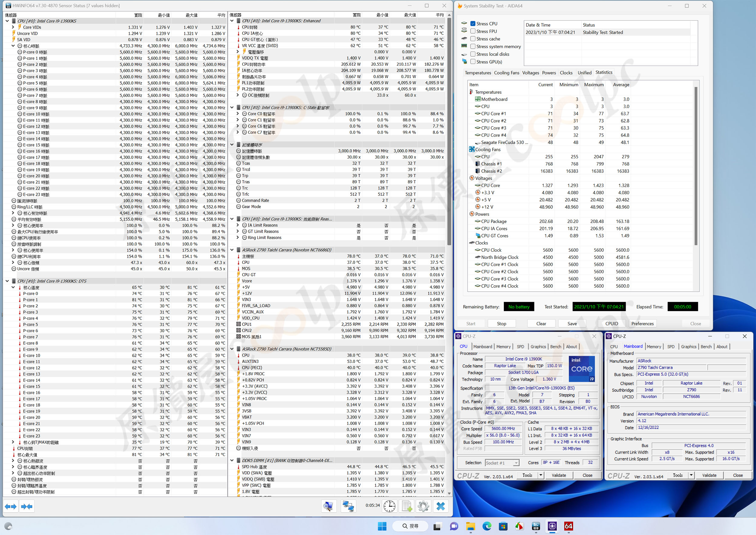Click HWiNFO expand-columns double arrow icon
The width and height of the screenshot is (756, 535).
click(11, 506)
